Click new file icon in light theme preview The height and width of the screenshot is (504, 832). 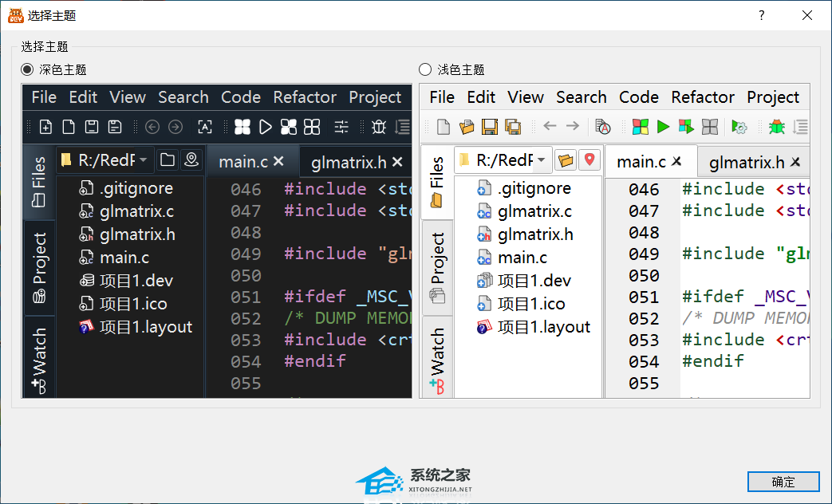pyautogui.click(x=444, y=127)
